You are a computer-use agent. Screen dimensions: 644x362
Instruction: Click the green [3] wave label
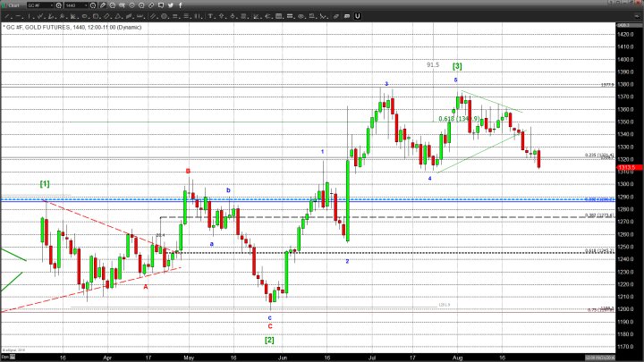(x=456, y=66)
